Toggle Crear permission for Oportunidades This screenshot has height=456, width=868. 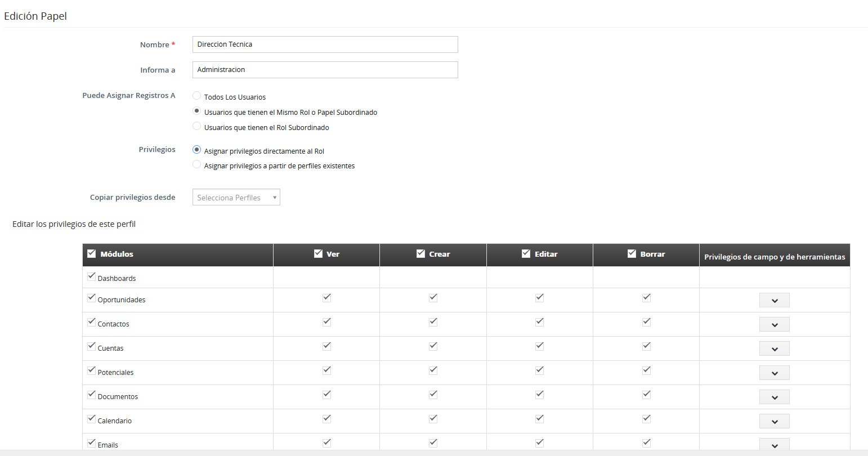click(x=433, y=298)
